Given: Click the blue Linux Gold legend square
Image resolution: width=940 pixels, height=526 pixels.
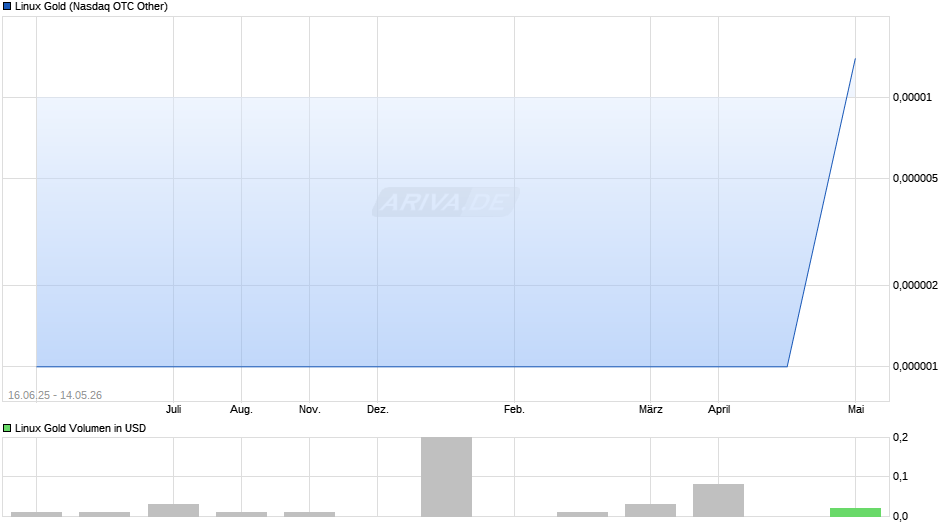Looking at the screenshot, I should coord(7,7).
